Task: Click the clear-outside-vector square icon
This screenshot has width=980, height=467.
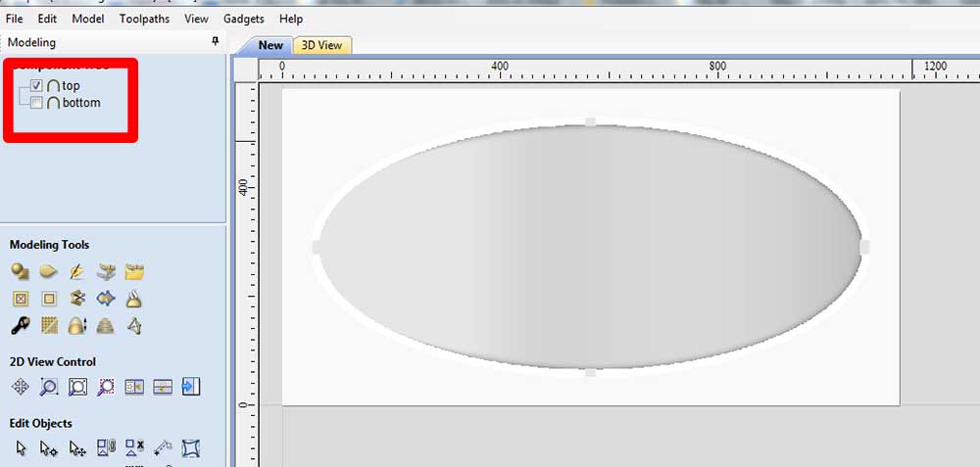Action: pos(49,299)
